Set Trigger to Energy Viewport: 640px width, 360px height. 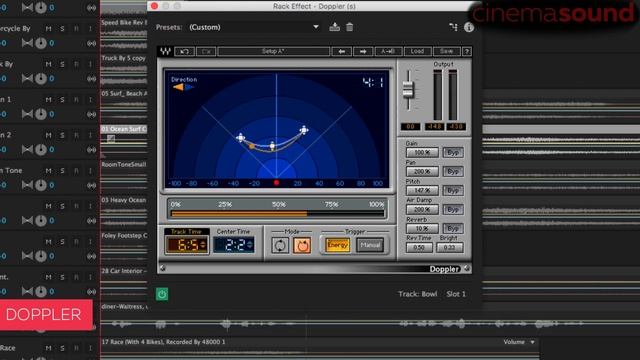click(338, 245)
